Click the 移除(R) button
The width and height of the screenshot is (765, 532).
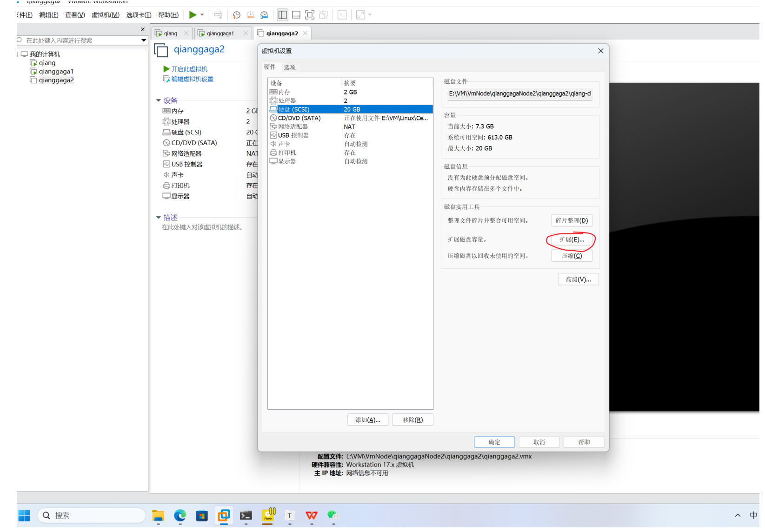pos(412,420)
